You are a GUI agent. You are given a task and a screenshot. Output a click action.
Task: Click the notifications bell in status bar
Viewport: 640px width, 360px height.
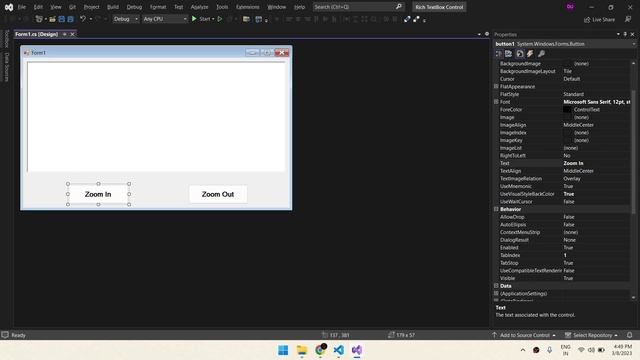tap(629, 335)
